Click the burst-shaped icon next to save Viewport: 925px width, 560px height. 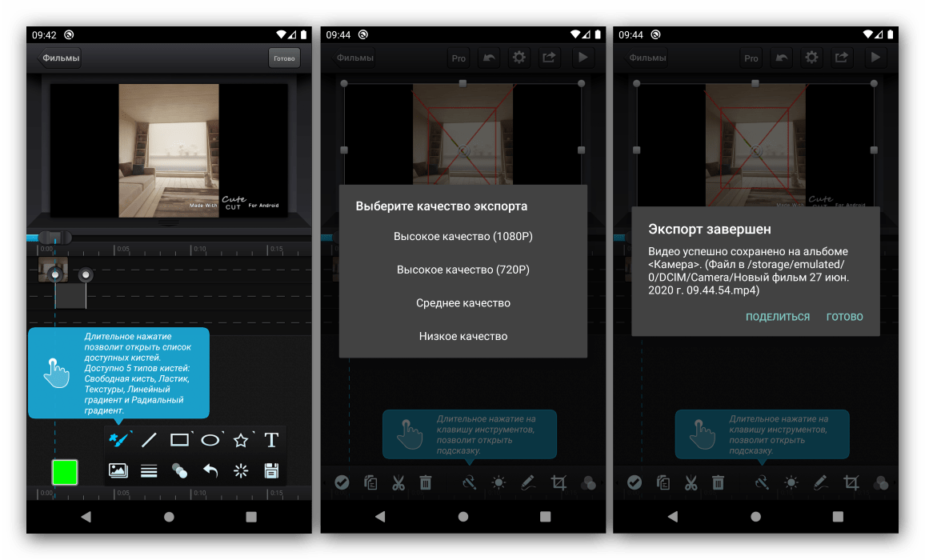click(x=241, y=470)
